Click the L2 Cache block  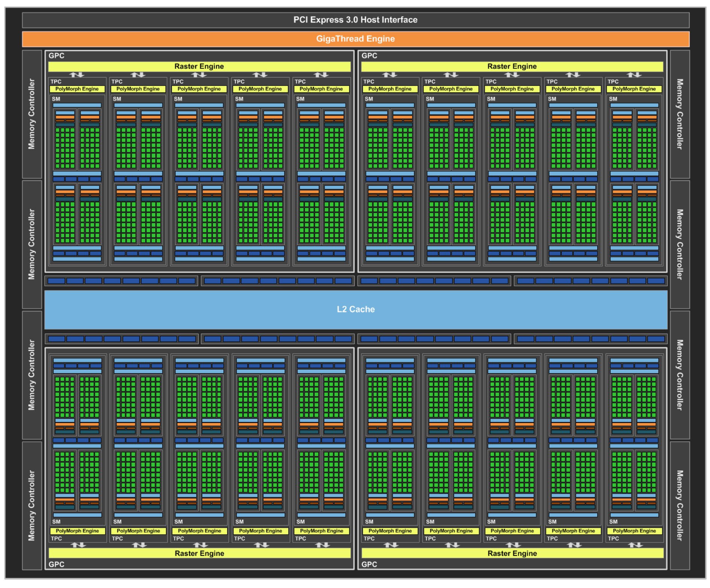tap(355, 309)
